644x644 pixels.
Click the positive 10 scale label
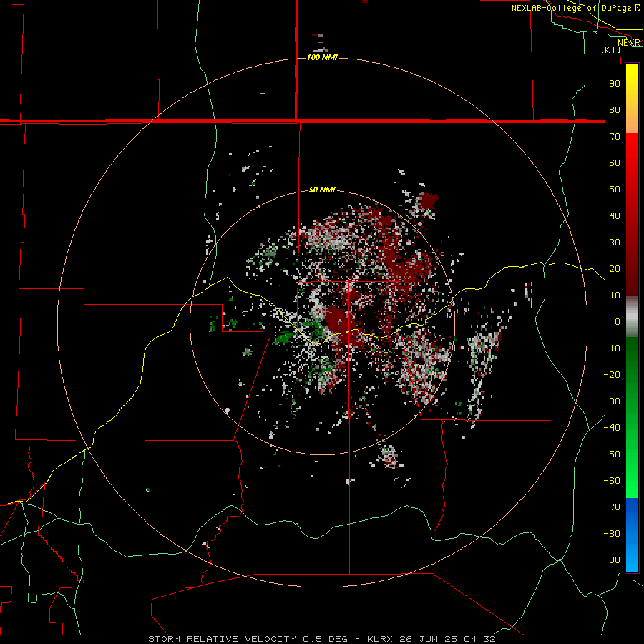click(x=615, y=296)
